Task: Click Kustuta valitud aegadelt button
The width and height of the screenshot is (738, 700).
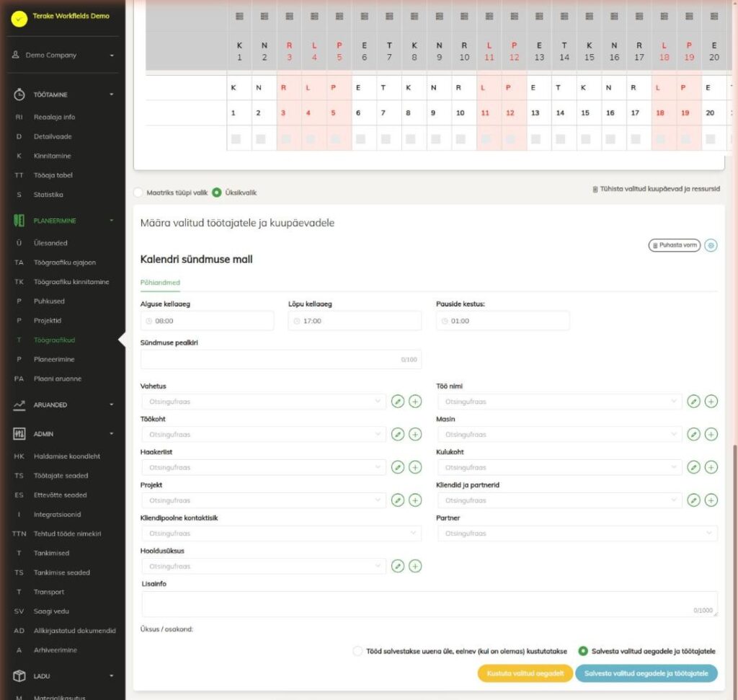Action: (525, 673)
